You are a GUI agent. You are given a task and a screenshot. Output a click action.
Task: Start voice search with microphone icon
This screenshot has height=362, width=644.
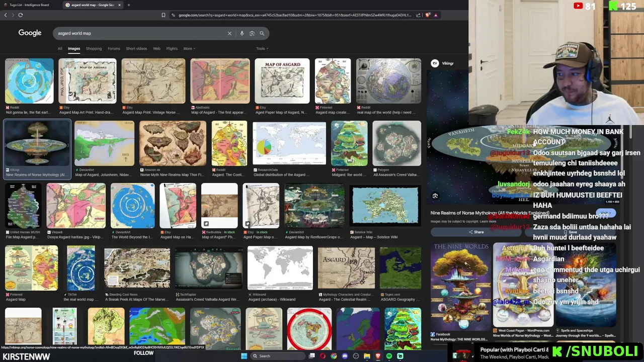click(x=242, y=33)
